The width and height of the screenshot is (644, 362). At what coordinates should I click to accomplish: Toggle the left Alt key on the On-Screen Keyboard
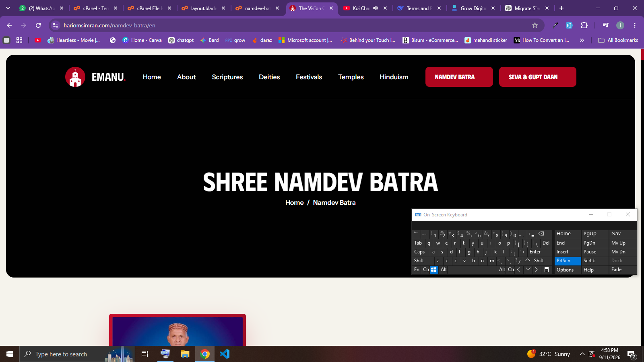(444, 270)
